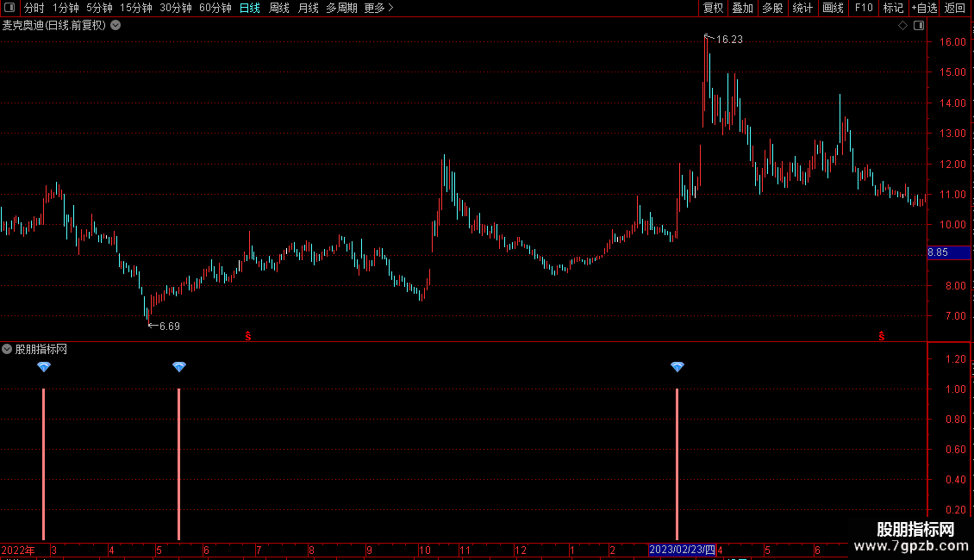Expand the 股朋指标网 indicator dropdown
The width and height of the screenshot is (974, 560).
click(7, 349)
